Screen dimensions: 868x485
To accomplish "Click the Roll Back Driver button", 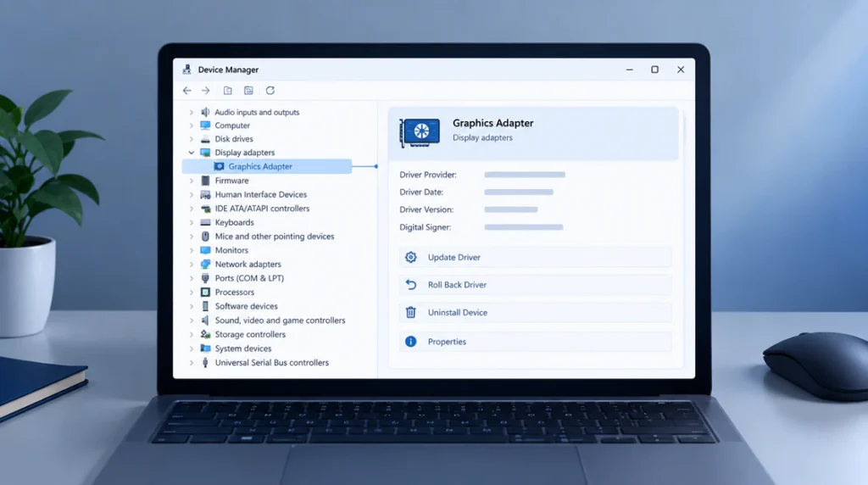I will pyautogui.click(x=535, y=285).
